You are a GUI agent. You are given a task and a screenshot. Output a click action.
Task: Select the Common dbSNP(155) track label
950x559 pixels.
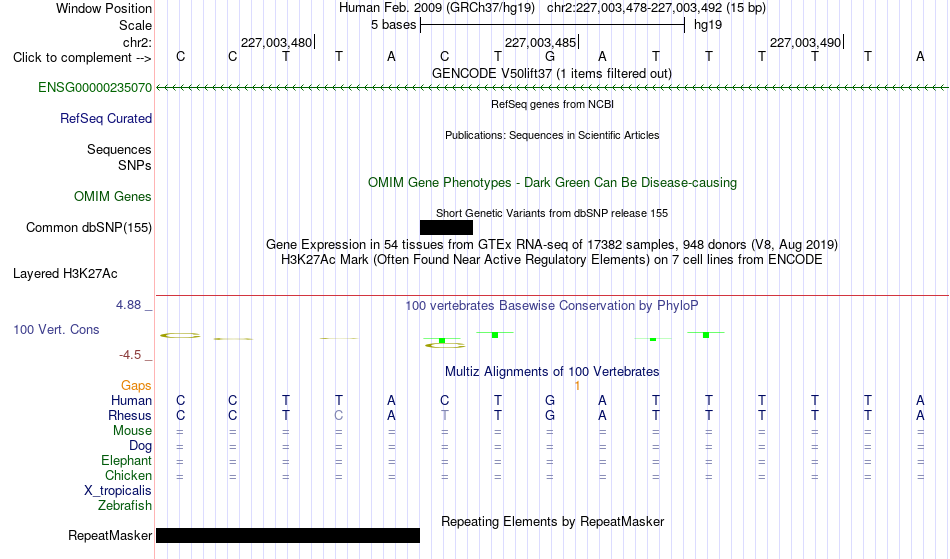click(x=88, y=228)
